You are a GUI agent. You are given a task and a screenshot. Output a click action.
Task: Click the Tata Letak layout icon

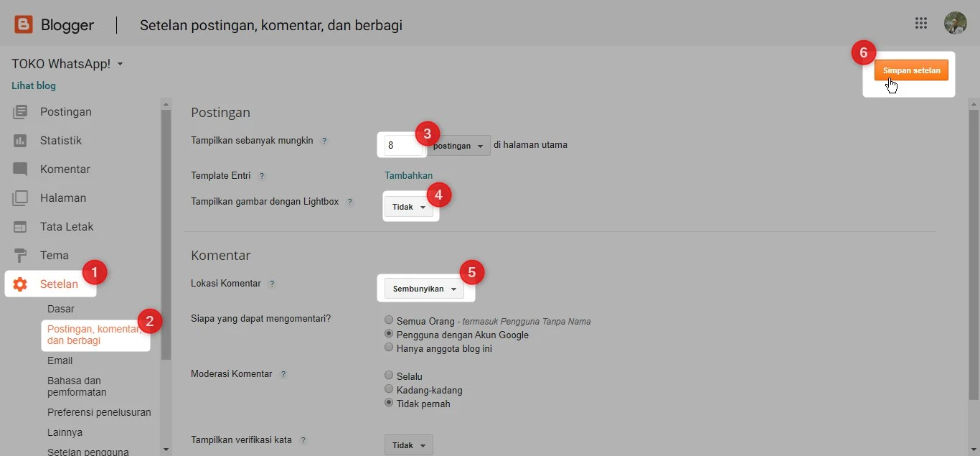click(x=20, y=227)
